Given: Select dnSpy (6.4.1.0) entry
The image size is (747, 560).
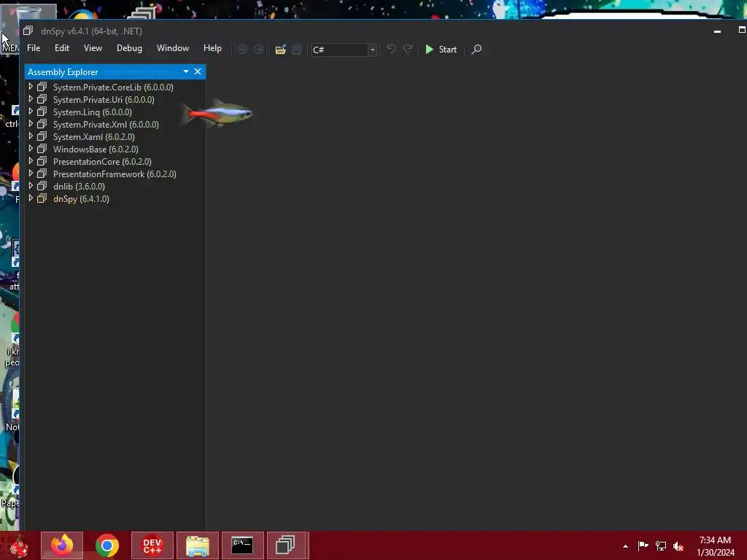Looking at the screenshot, I should pos(81,198).
